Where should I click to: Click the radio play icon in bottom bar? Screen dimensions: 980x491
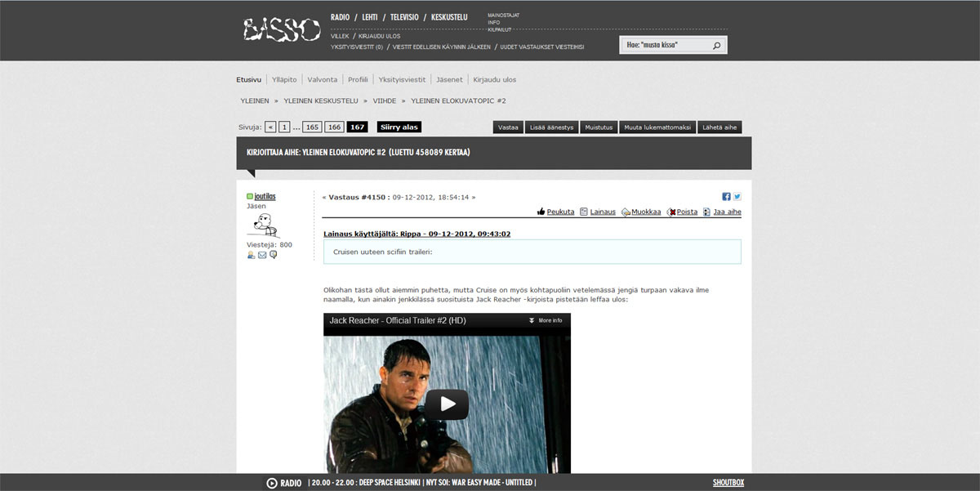pyautogui.click(x=272, y=483)
